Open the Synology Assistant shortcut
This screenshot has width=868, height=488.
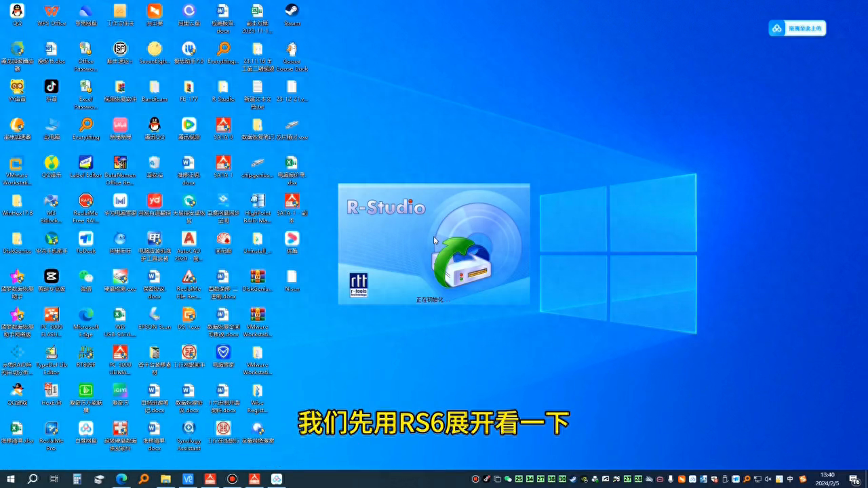(189, 429)
